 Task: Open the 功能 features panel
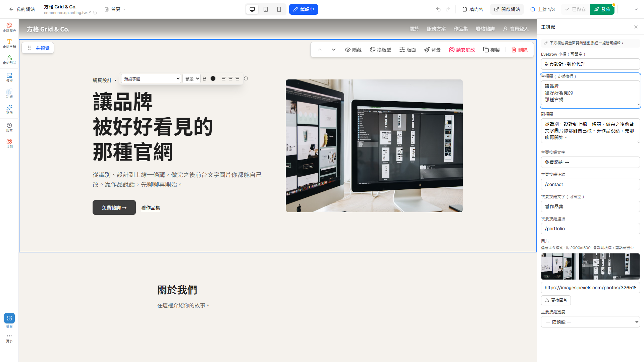point(9,94)
